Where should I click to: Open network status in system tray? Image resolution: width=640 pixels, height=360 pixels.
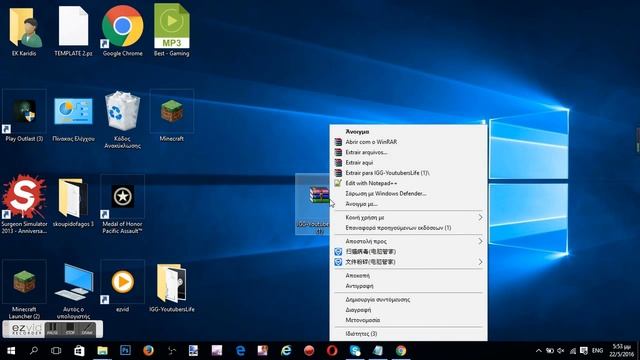coord(573,351)
